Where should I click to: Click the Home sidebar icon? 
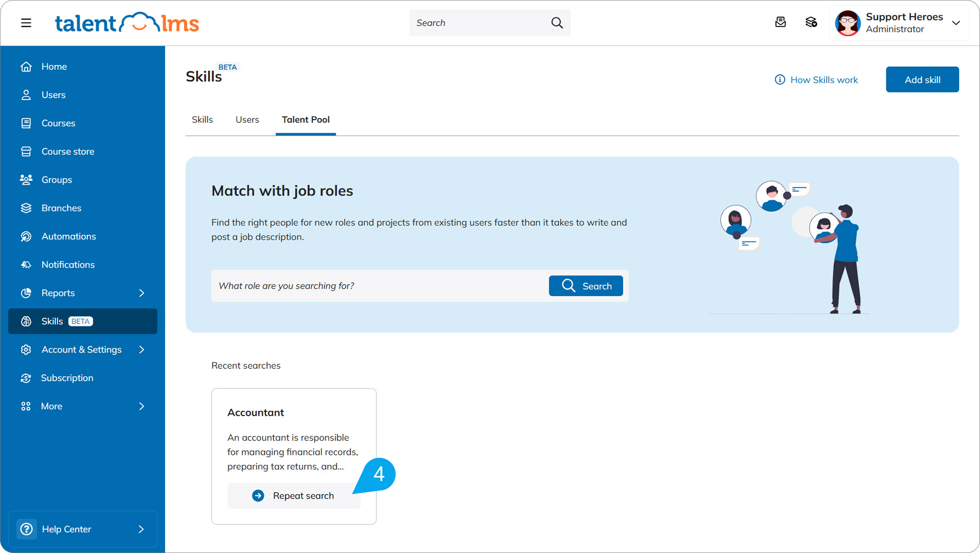click(x=26, y=66)
